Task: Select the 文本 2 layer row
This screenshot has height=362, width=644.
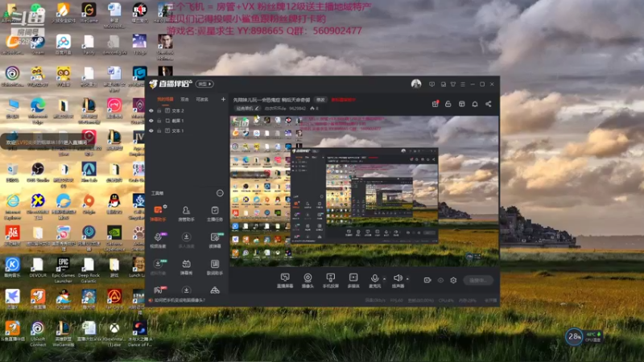Action: tap(187, 111)
